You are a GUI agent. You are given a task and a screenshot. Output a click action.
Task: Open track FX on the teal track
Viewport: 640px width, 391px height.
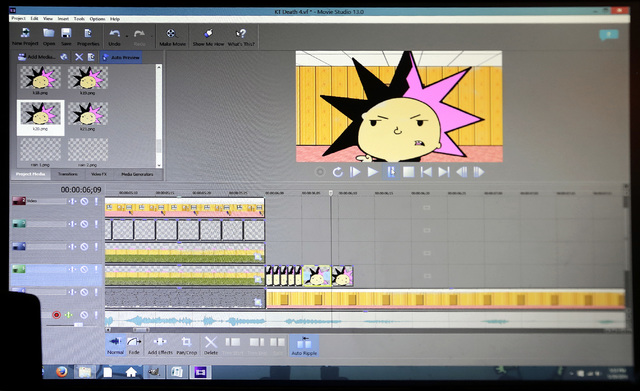(x=72, y=224)
